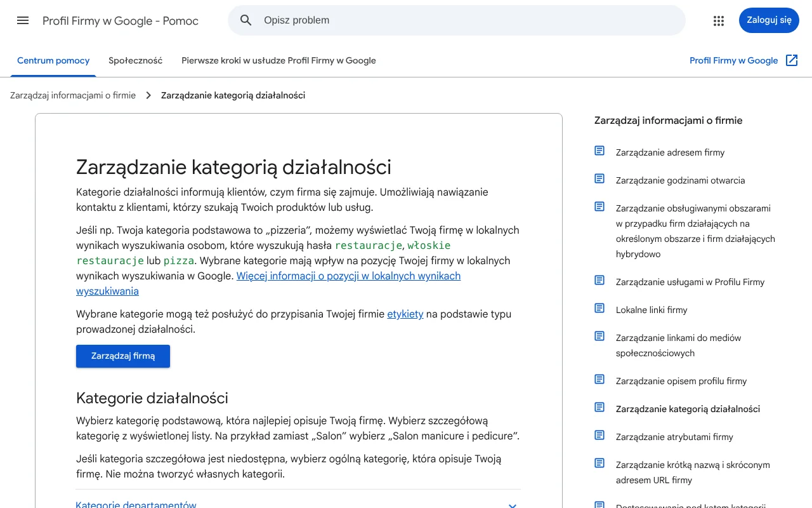The width and height of the screenshot is (812, 508).
Task: Open Zarządzanie krótką nazwą i skróconym adresem URL article
Action: point(693,472)
